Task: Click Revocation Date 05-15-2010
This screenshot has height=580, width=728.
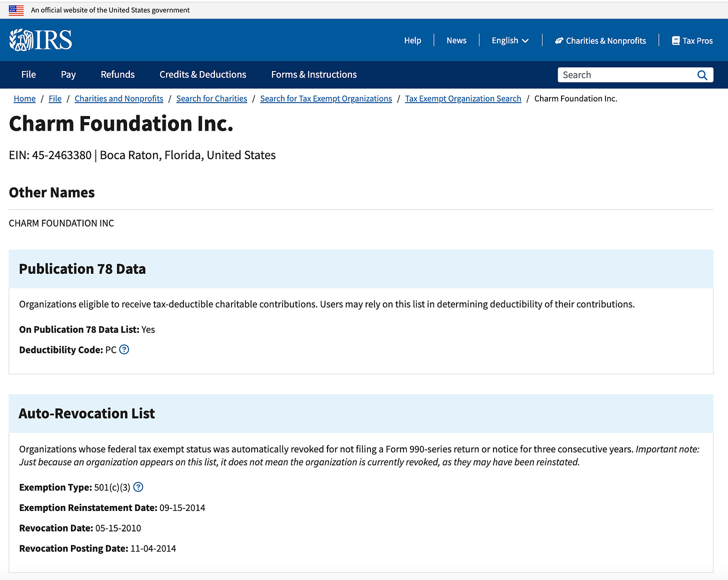Action: [80, 528]
